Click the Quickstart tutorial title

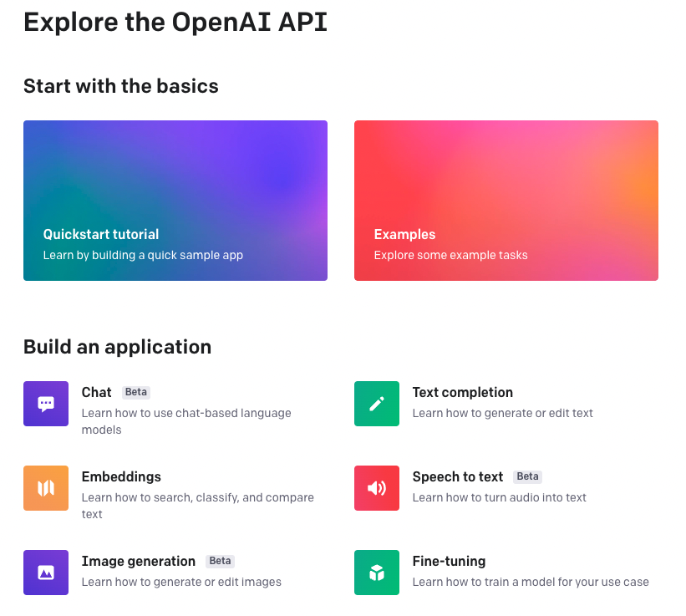click(101, 234)
